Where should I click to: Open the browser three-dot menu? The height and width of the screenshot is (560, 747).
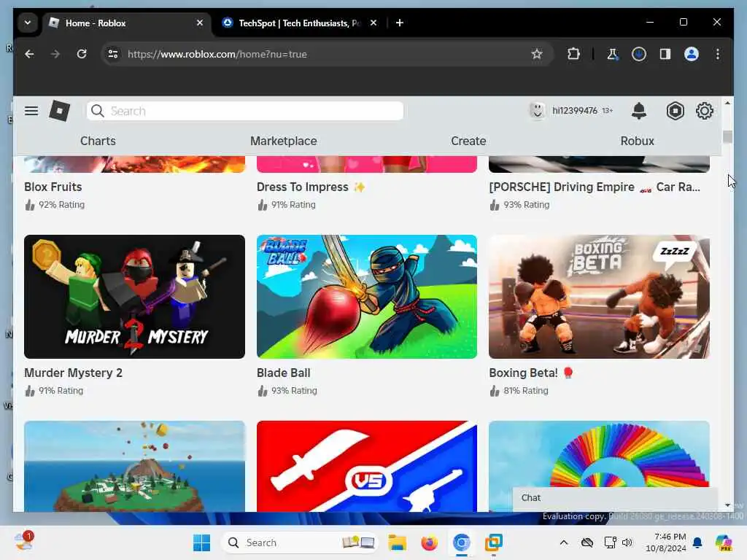(x=718, y=54)
